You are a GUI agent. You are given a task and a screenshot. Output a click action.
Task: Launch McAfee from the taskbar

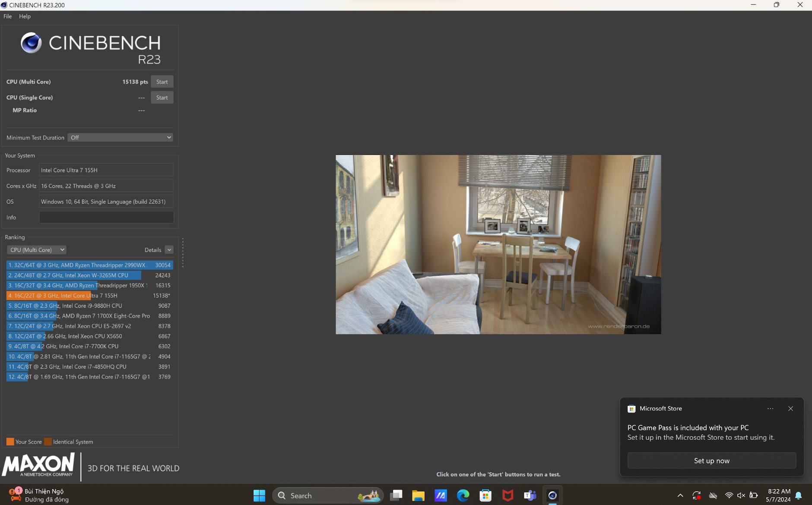[x=508, y=496]
